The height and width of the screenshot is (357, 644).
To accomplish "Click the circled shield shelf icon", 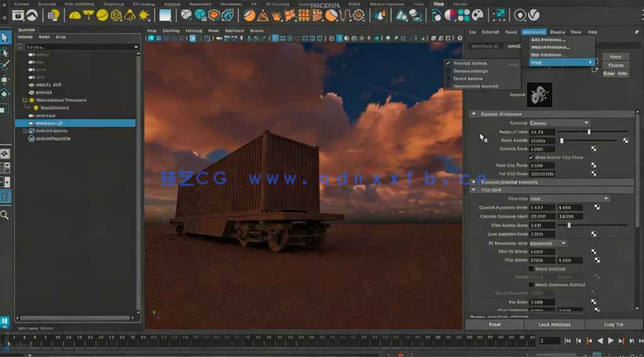I will coord(520,15).
